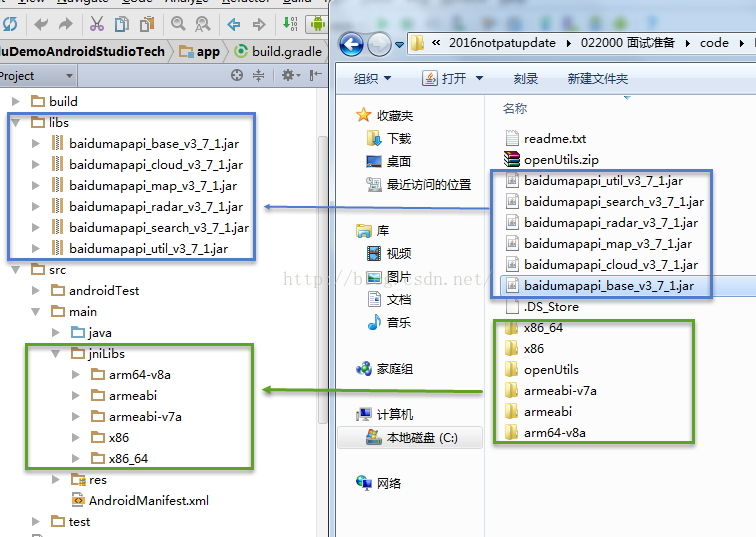Click Scroll from Source target icon
This screenshot has height=537, width=756.
(x=237, y=75)
